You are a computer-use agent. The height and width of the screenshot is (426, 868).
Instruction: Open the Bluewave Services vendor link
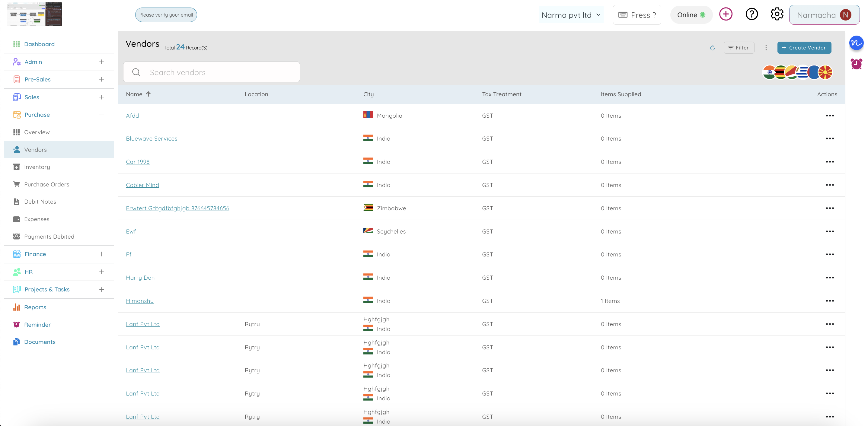(152, 138)
